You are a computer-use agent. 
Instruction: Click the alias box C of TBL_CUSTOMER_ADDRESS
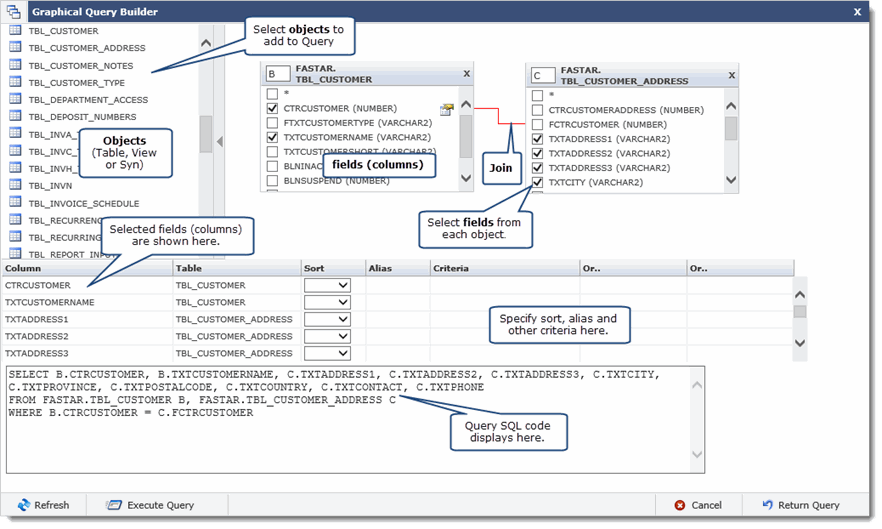(542, 75)
